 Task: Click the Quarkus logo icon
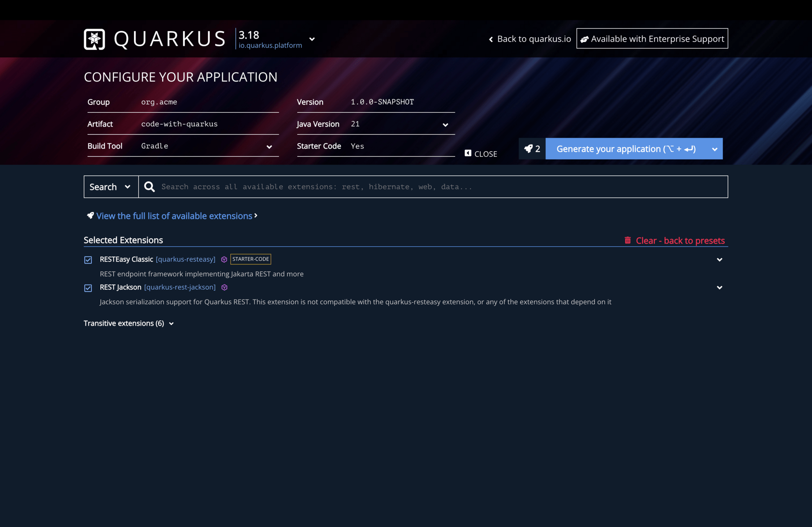pyautogui.click(x=95, y=39)
